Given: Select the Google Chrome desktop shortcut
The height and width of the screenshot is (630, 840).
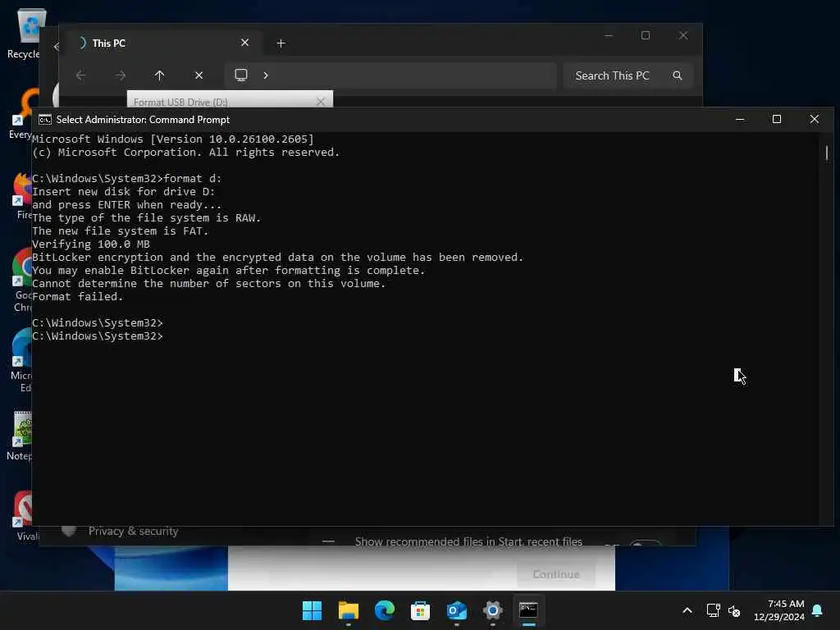Looking at the screenshot, I should click(22, 280).
